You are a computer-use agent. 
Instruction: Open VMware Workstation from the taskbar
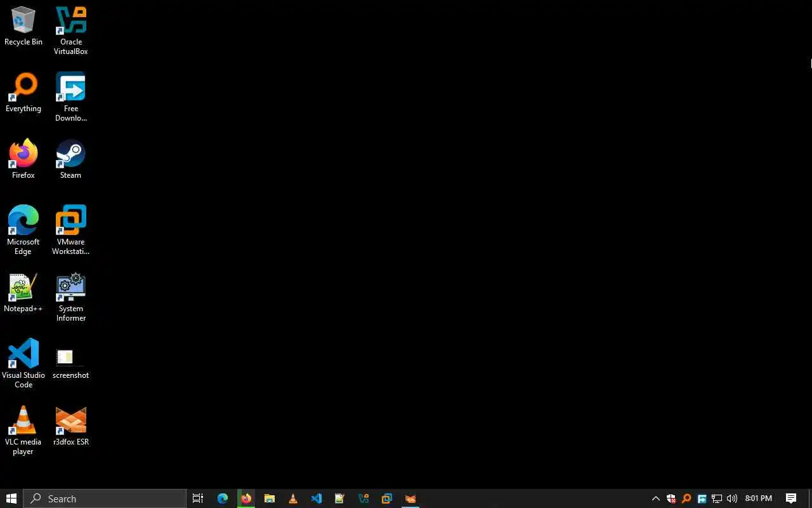pos(387,498)
